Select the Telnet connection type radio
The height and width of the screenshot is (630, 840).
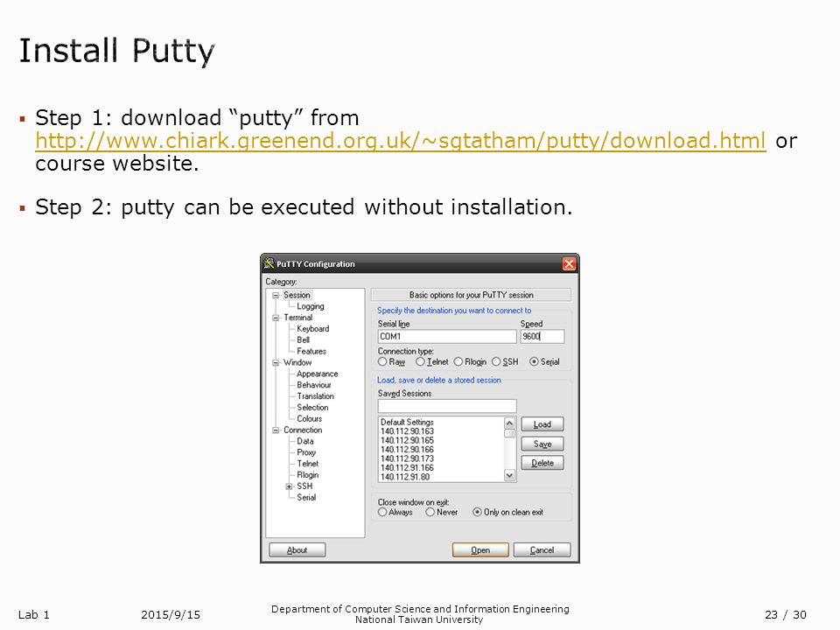(431, 362)
